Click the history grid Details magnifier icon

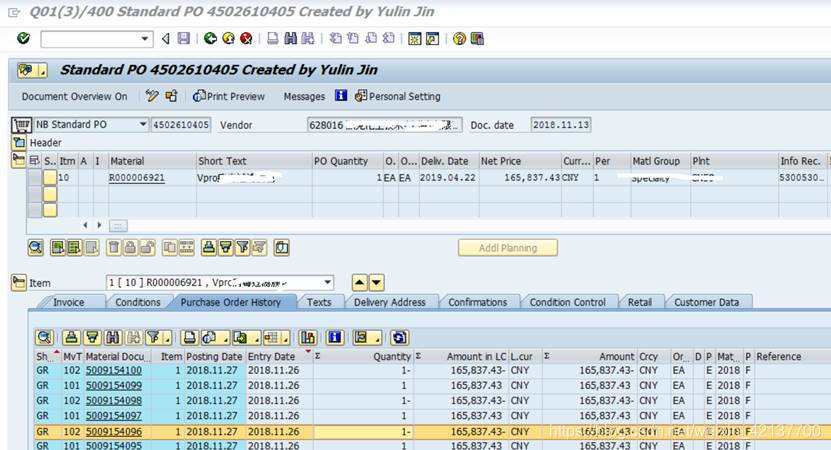tap(45, 338)
